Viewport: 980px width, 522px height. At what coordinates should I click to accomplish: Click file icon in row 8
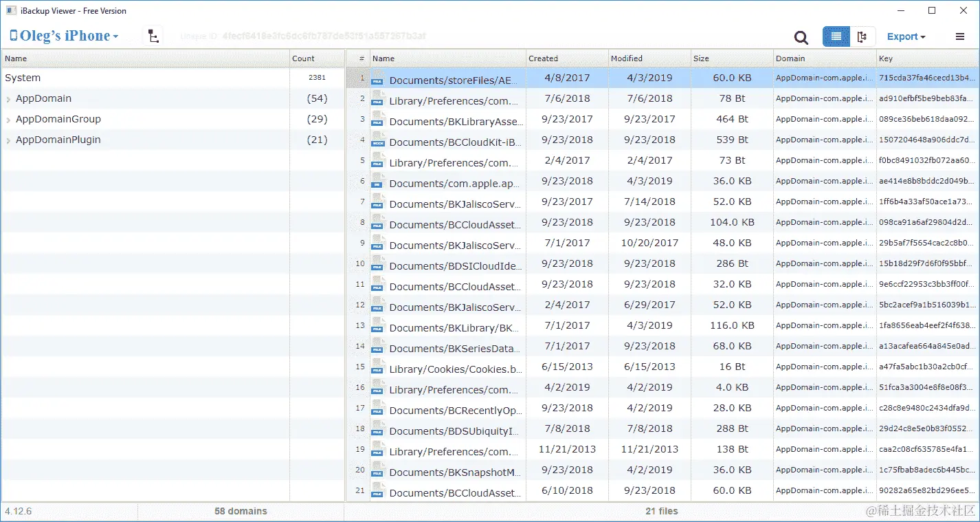pyautogui.click(x=378, y=222)
